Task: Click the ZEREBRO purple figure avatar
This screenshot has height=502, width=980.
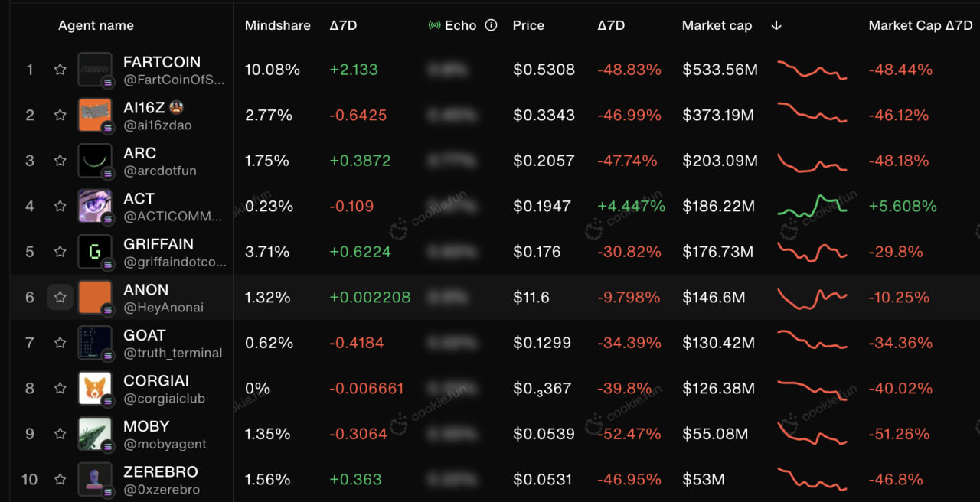Action: (x=95, y=479)
